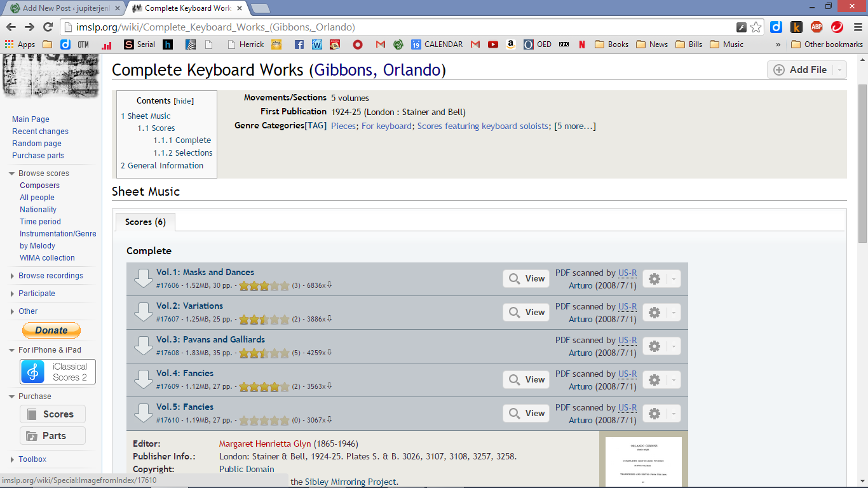
Task: Click download arrow for Vol.3 Pavans and Galliards
Action: click(144, 346)
